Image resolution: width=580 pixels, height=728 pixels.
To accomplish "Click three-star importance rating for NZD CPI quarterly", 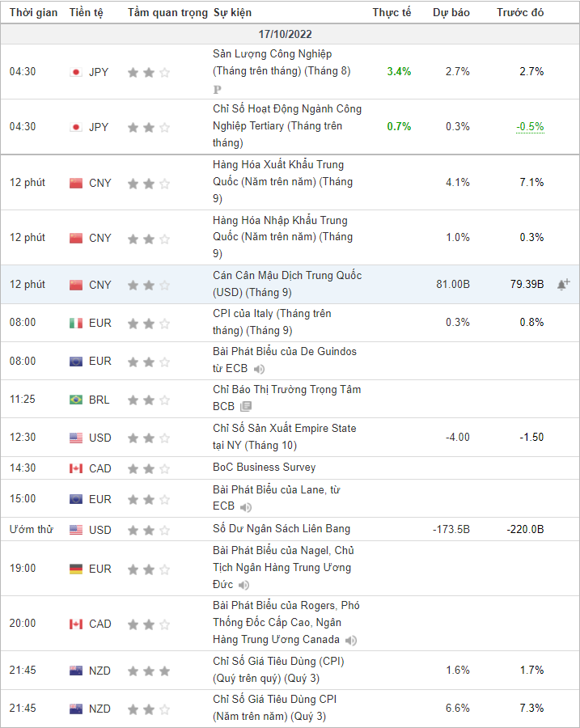I will click(149, 671).
